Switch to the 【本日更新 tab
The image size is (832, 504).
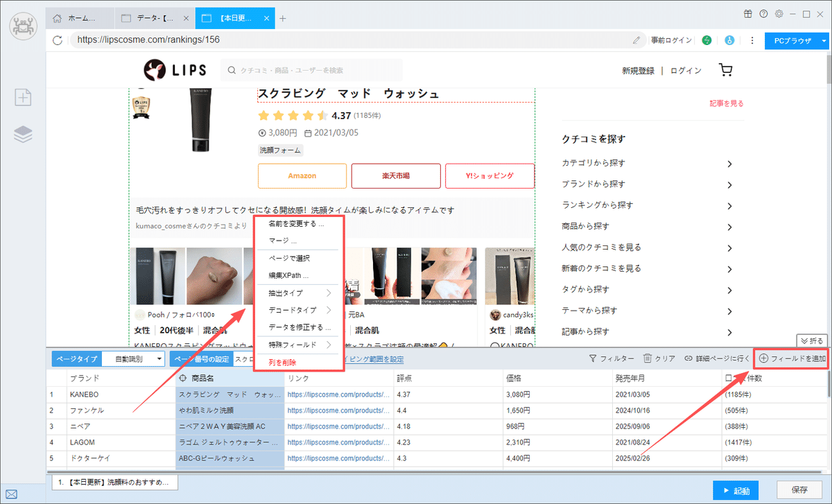tap(236, 17)
